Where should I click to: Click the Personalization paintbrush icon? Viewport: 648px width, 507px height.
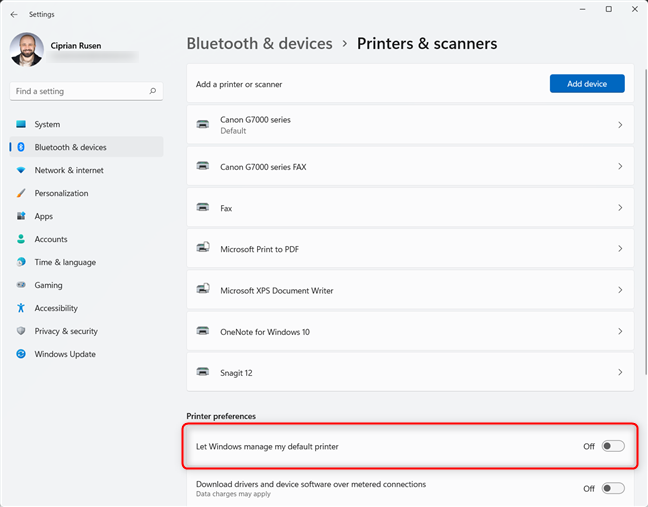click(x=21, y=193)
